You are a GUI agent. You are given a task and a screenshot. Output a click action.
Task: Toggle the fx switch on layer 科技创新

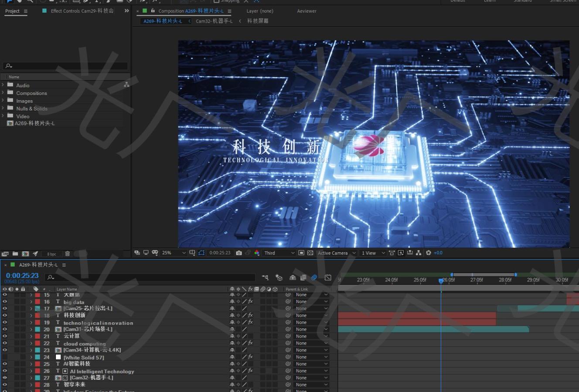click(252, 315)
